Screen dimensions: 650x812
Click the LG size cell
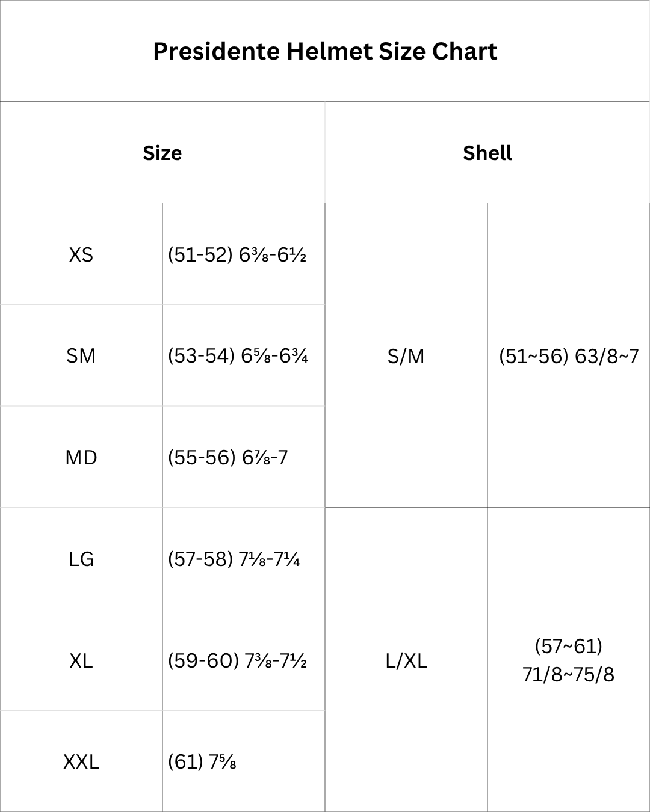tap(81, 559)
